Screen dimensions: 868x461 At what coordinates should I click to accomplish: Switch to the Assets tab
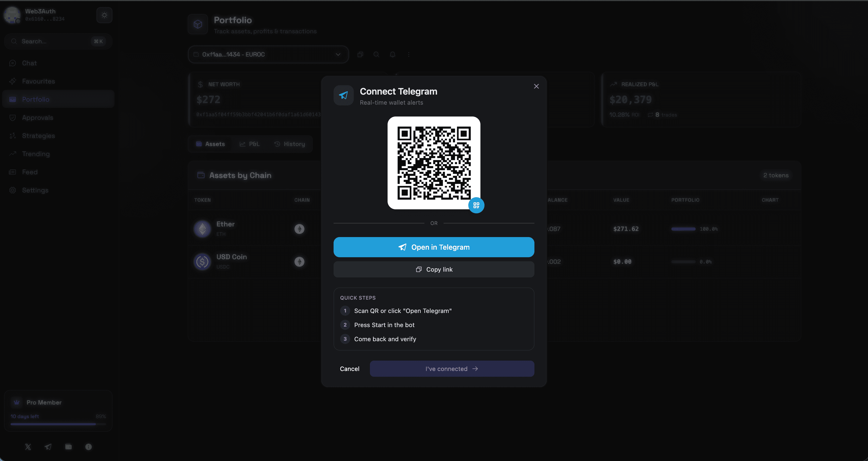[211, 144]
